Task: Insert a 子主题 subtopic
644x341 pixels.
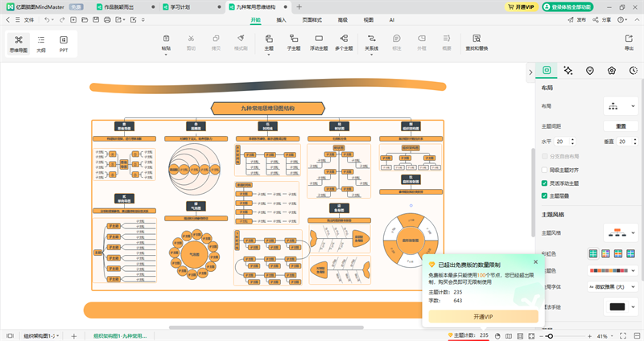Action: point(294,41)
